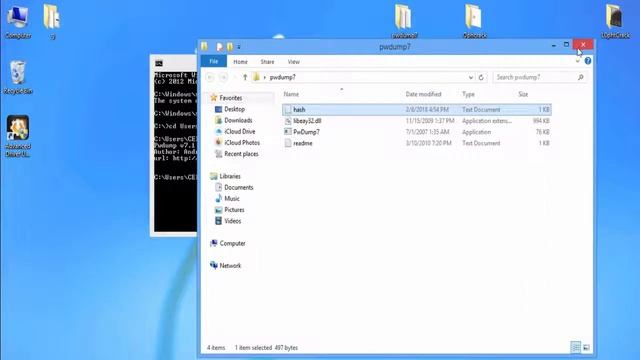Image resolution: width=640 pixels, height=360 pixels.
Task: Open Desktop in the navigation pane
Action: point(234,109)
